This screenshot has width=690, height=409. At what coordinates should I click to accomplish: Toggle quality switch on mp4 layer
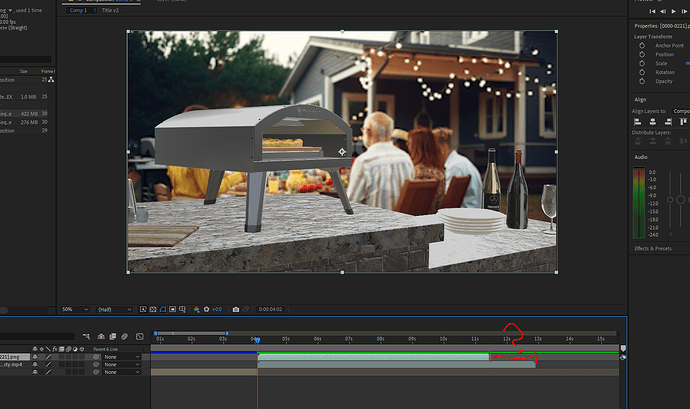48,365
